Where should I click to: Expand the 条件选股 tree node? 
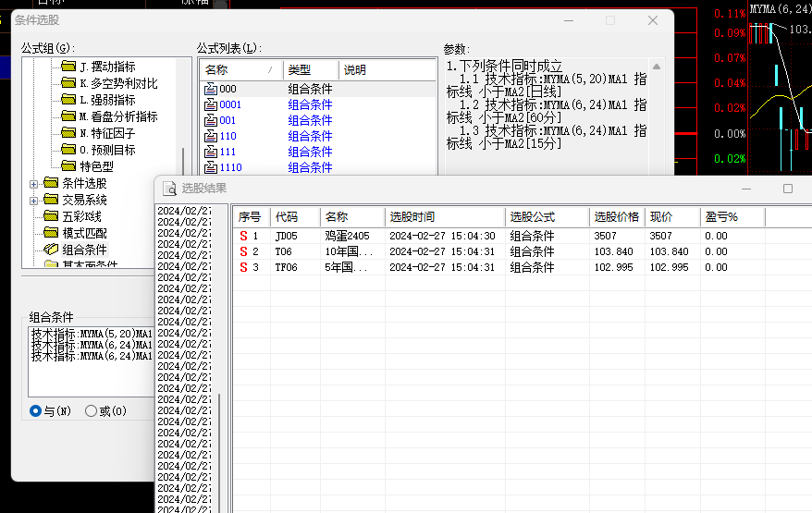click(33, 184)
